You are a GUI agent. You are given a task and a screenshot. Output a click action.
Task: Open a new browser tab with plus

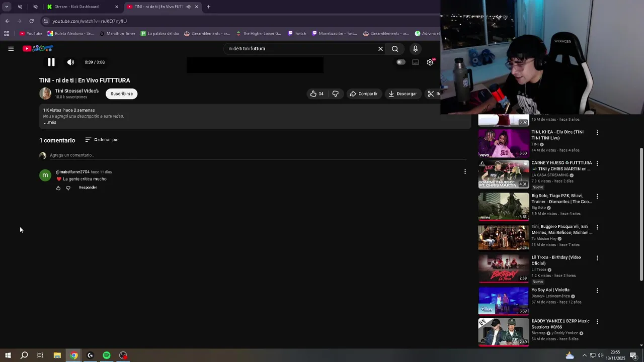(x=209, y=7)
